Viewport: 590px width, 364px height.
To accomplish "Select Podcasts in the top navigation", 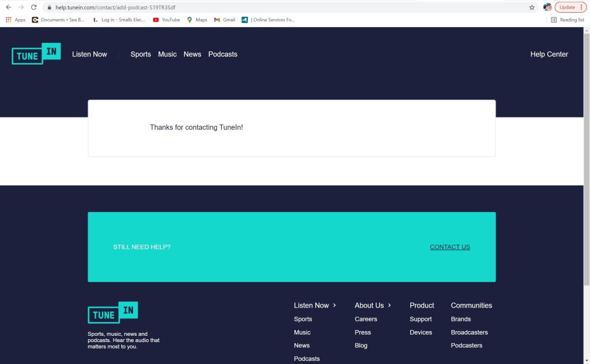I will (222, 54).
